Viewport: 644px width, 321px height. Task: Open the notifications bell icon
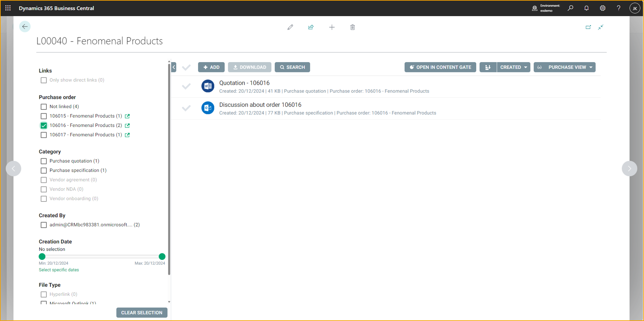(586, 8)
